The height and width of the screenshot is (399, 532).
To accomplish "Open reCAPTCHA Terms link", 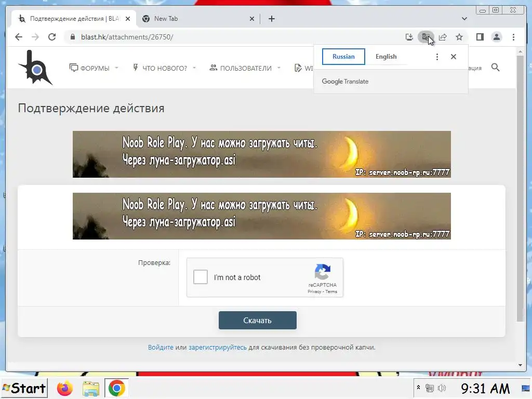I will 331,291.
